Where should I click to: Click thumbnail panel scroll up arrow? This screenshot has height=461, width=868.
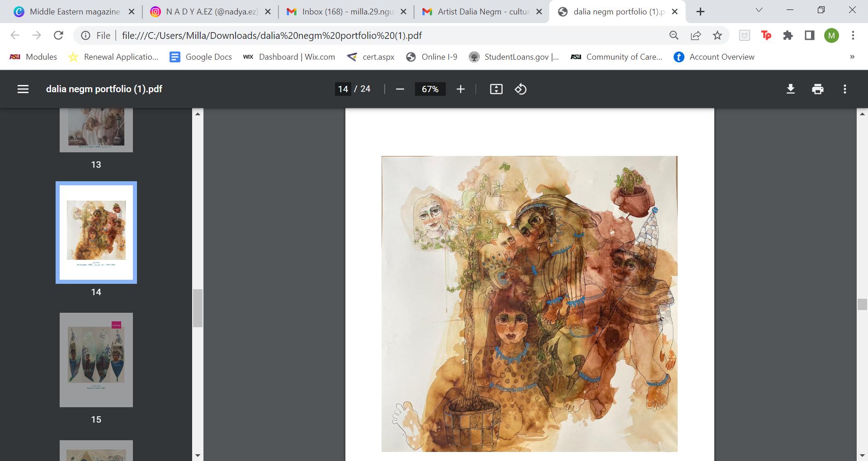pos(198,114)
